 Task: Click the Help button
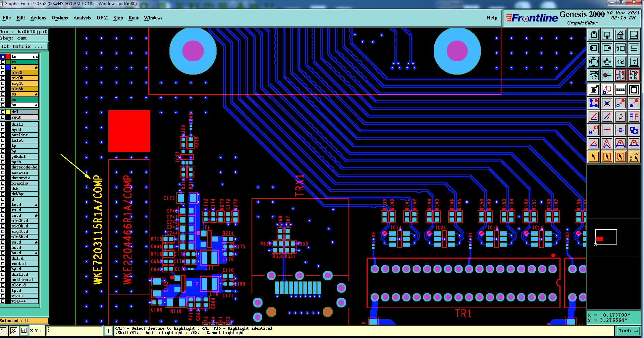492,18
